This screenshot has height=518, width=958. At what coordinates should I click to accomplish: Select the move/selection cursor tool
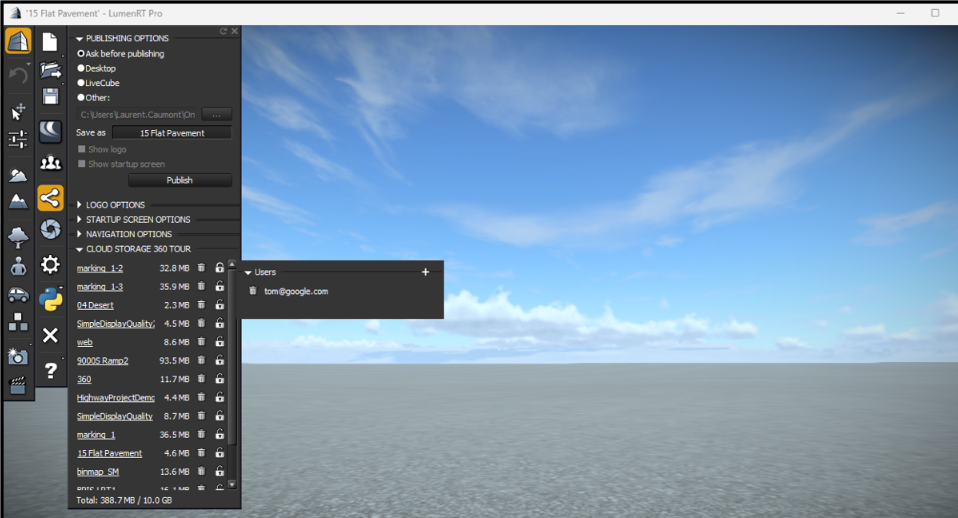[18, 111]
